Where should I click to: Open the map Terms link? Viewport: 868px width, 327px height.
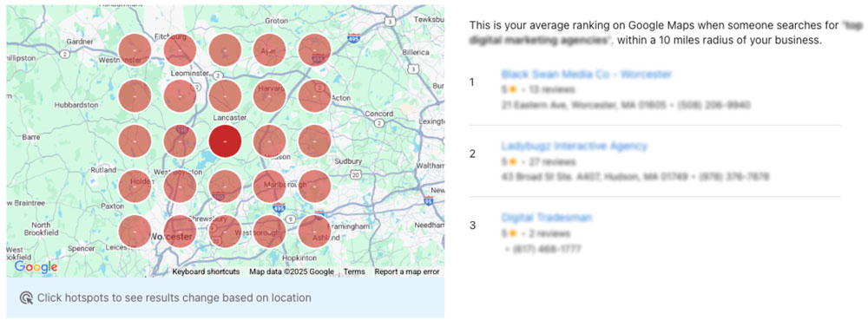coord(354,271)
